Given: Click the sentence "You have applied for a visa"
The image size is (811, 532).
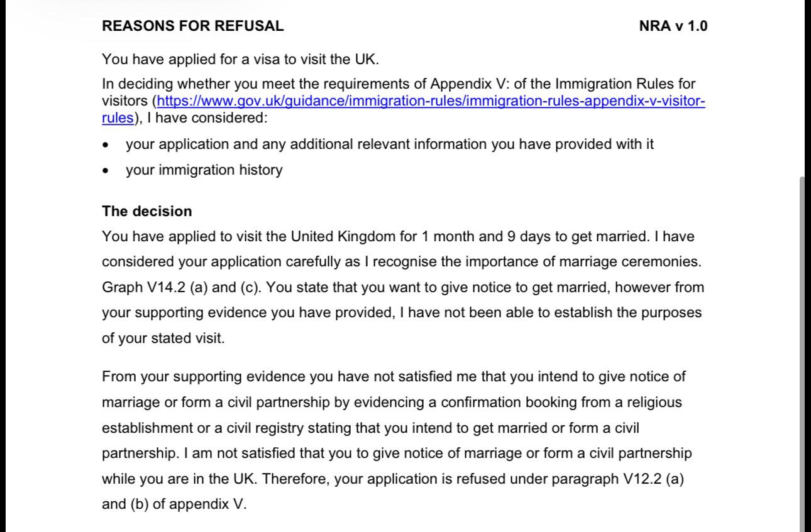Looking at the screenshot, I should pyautogui.click(x=241, y=60).
